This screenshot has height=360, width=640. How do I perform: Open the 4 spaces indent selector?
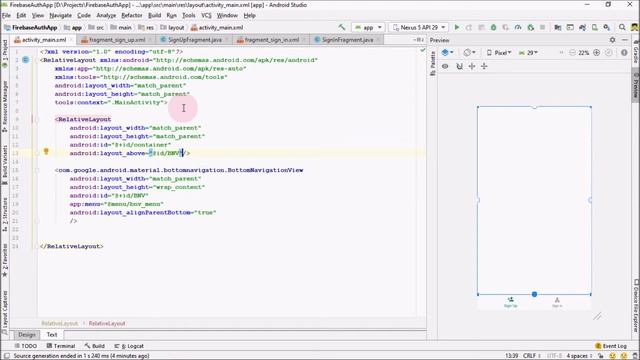[x=579, y=356]
